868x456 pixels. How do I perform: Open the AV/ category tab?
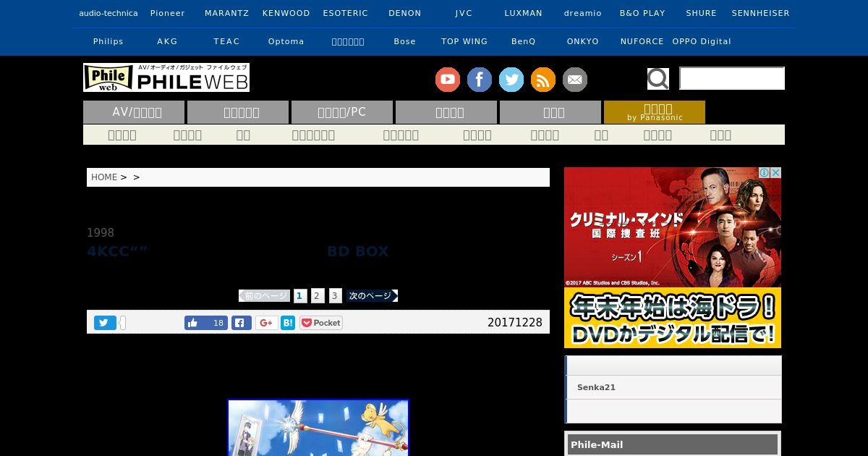(x=134, y=112)
